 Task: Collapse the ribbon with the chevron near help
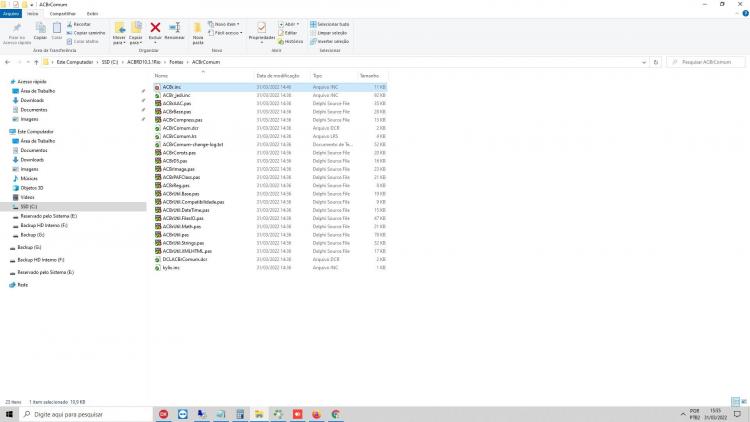pyautogui.click(x=737, y=13)
